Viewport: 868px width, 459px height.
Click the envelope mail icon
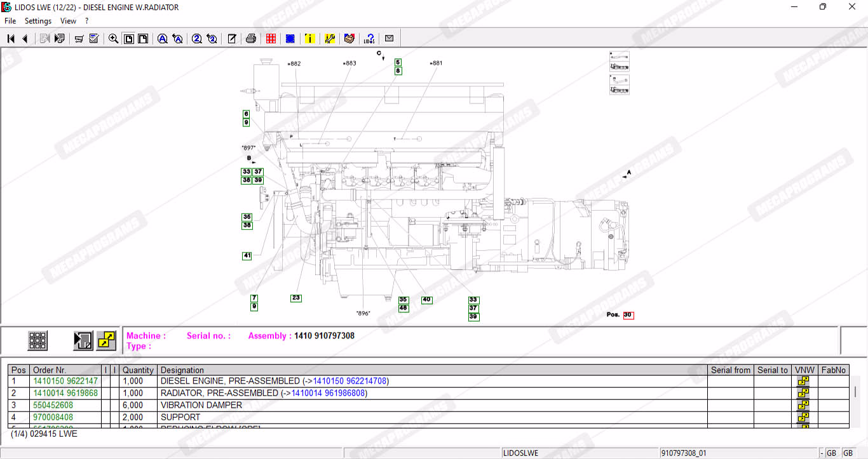point(389,38)
